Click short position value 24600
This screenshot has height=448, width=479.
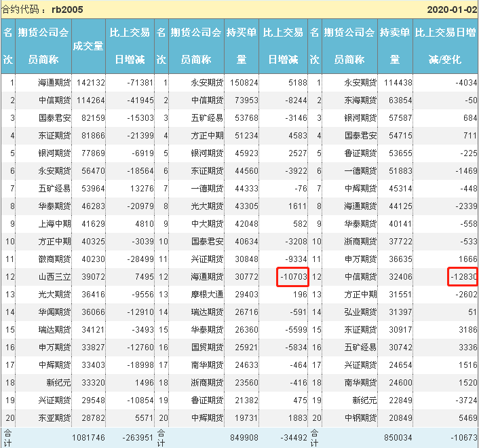tap(400, 383)
